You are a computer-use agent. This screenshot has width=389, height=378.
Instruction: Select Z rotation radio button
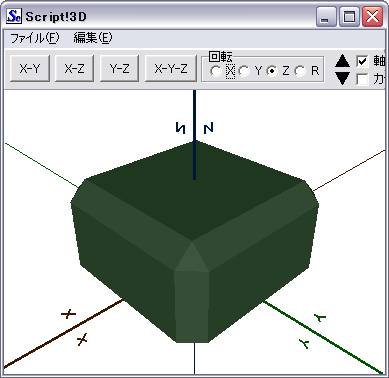[x=273, y=71]
